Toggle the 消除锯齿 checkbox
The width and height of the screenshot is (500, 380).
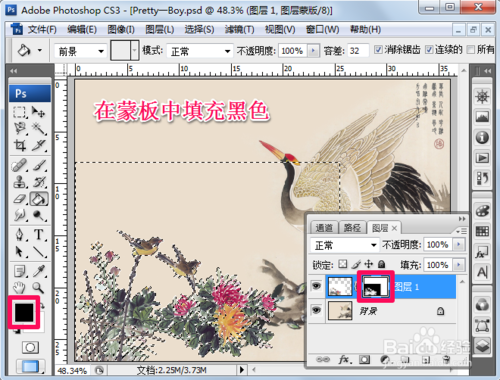(378, 50)
